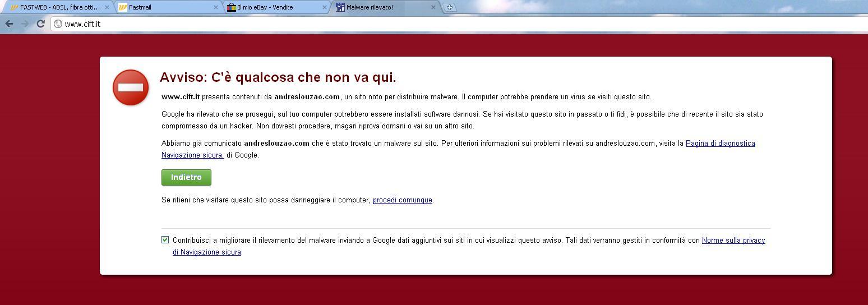Click the globe icon in the address bar
This screenshot has height=305, width=868.
pos(58,24)
